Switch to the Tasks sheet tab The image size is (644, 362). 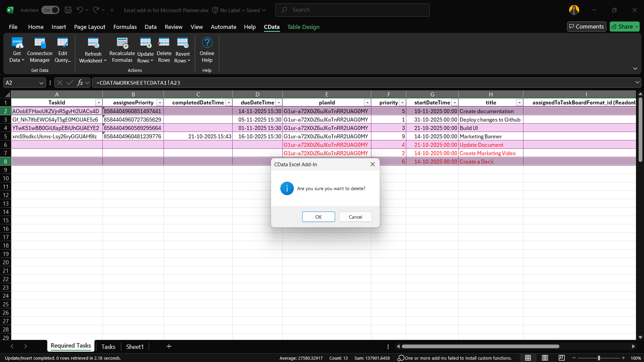[x=108, y=347]
